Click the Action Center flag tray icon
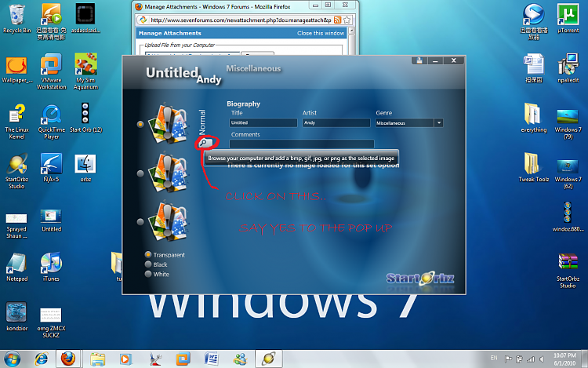The image size is (588, 368). coord(508,359)
